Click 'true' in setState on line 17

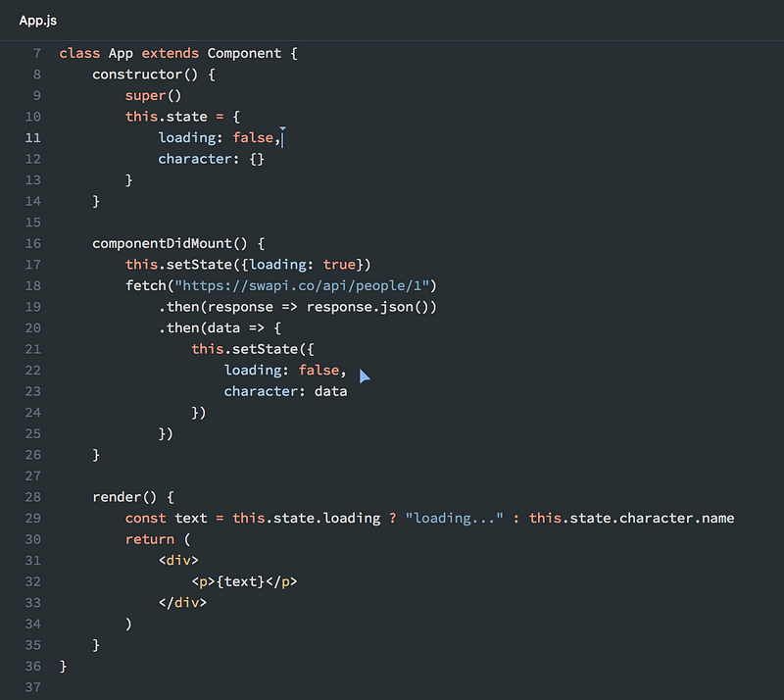[x=339, y=264]
